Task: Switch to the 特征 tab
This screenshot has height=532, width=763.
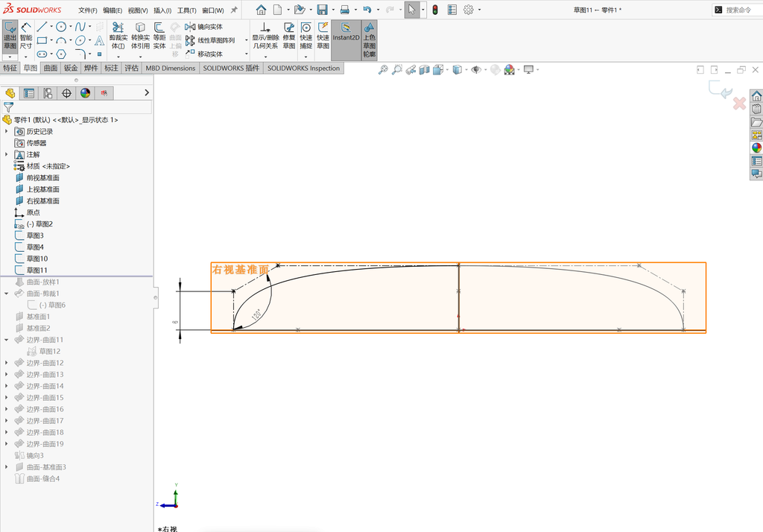Action: click(10, 68)
